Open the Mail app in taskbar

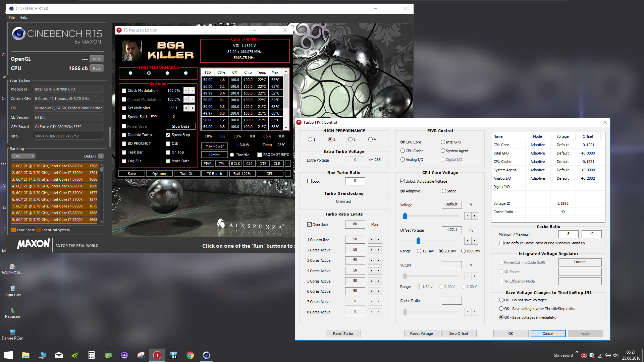[59, 355]
